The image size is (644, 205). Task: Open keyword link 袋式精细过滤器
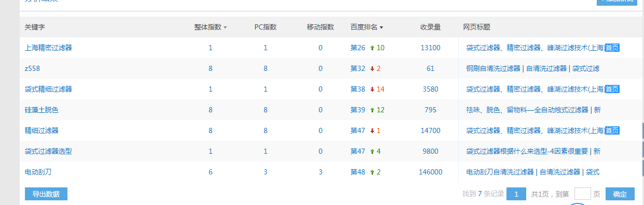[x=48, y=89]
